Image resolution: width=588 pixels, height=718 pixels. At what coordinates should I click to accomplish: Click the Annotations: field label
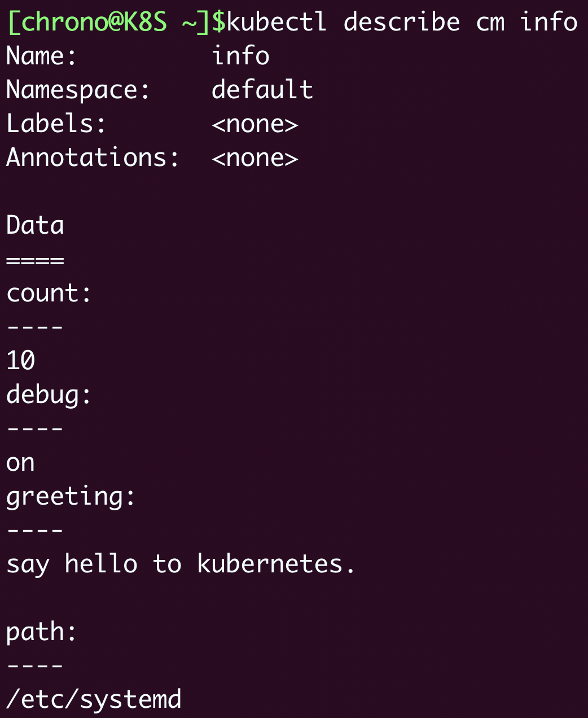pos(93,158)
